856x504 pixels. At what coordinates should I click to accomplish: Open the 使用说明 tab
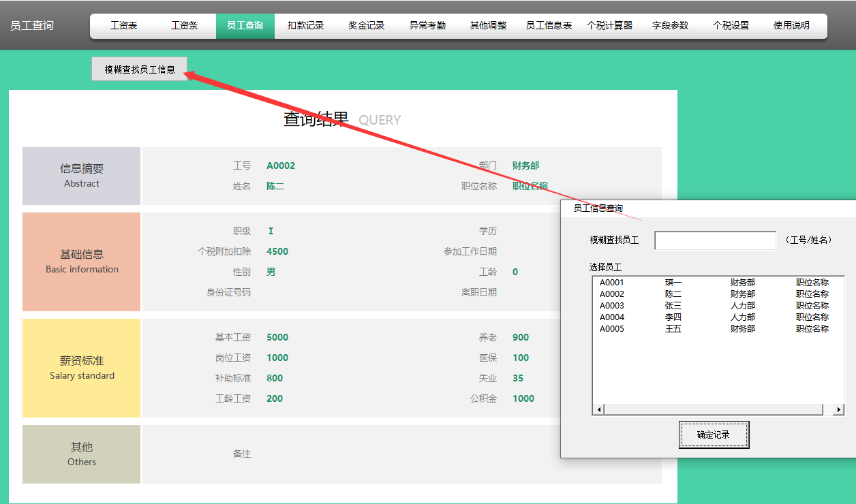coord(793,25)
